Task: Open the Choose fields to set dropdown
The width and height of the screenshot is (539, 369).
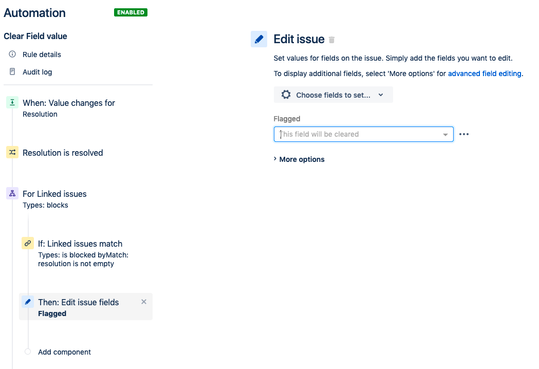Action: (x=333, y=95)
